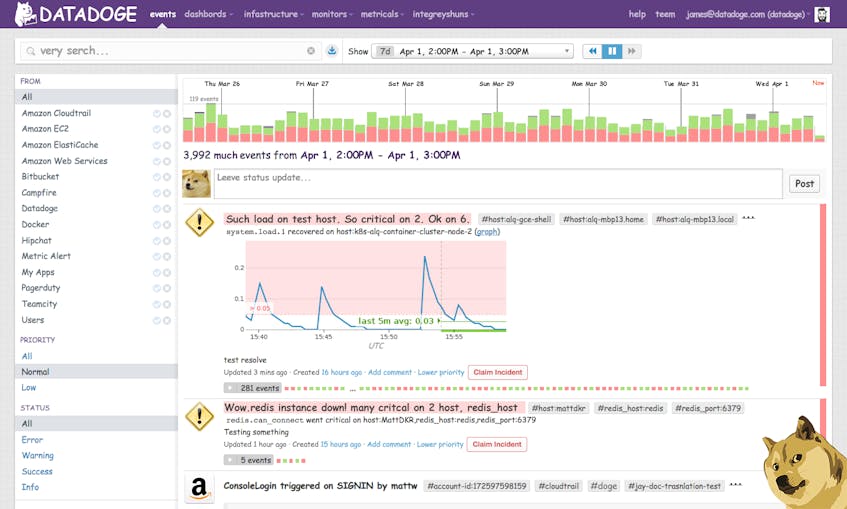847x509 pixels.
Task: Claim Incident on the load test event
Action: coord(498,372)
